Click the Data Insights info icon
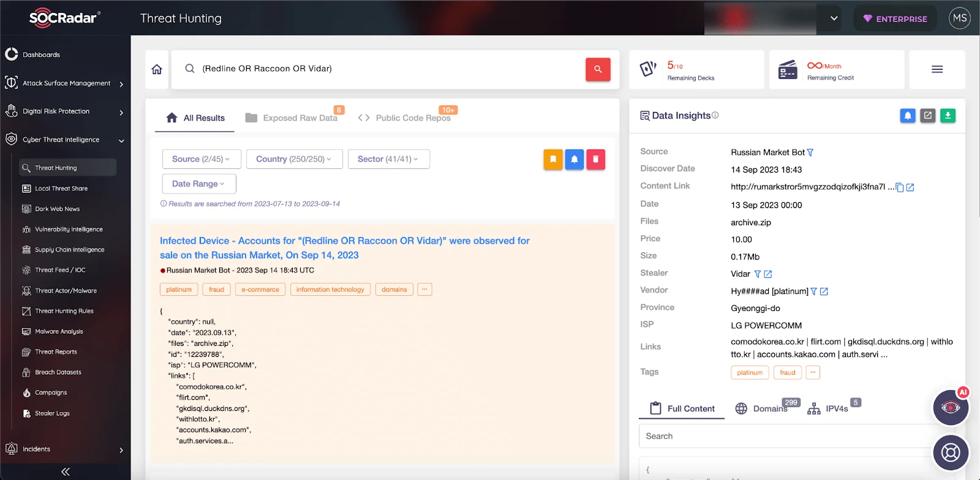This screenshot has height=480, width=980. tap(715, 115)
